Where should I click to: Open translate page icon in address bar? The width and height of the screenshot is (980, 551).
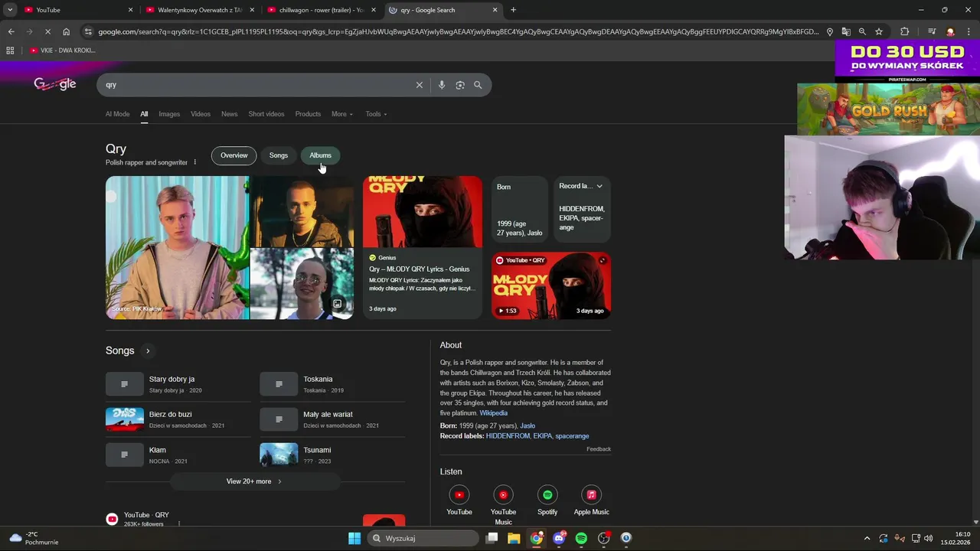[846, 31]
